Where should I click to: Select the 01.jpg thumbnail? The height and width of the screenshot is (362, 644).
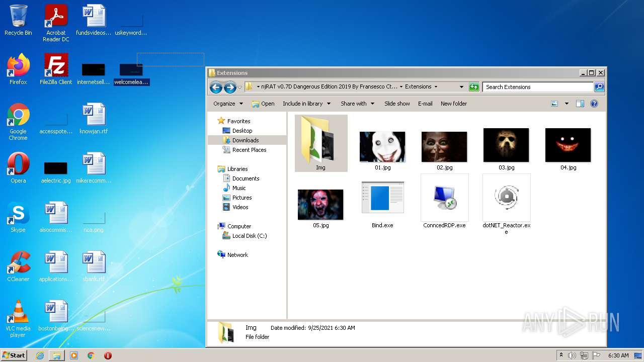pyautogui.click(x=382, y=150)
